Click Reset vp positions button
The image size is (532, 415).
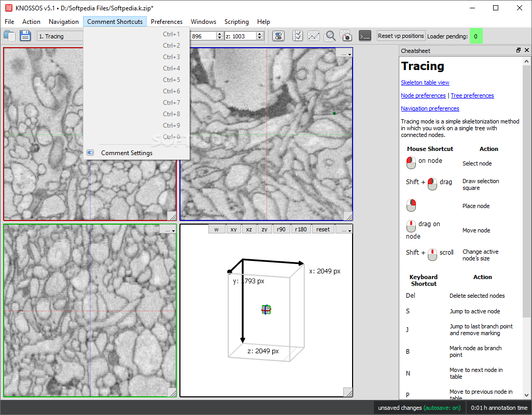coord(401,36)
